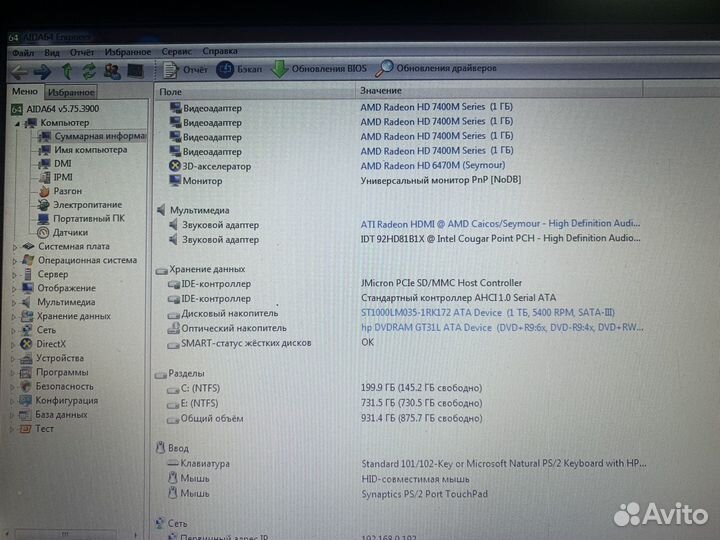Open the Избранное menu in the menu bar
The image size is (720, 540).
[128, 52]
